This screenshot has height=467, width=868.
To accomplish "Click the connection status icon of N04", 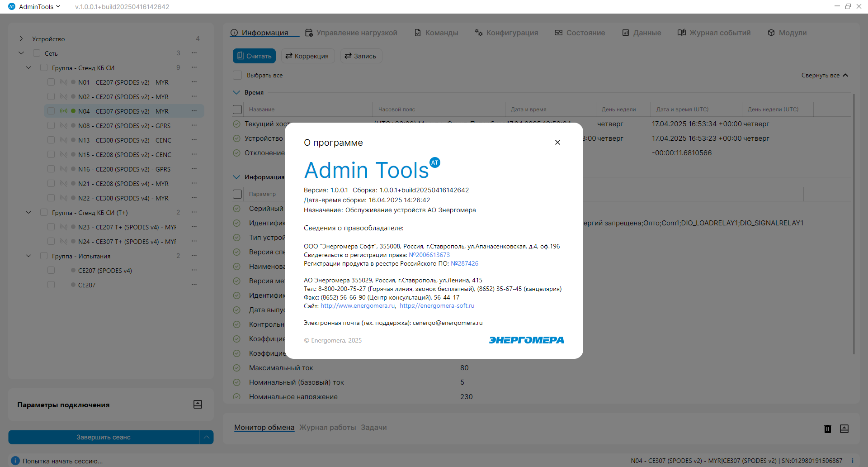I will click(64, 111).
